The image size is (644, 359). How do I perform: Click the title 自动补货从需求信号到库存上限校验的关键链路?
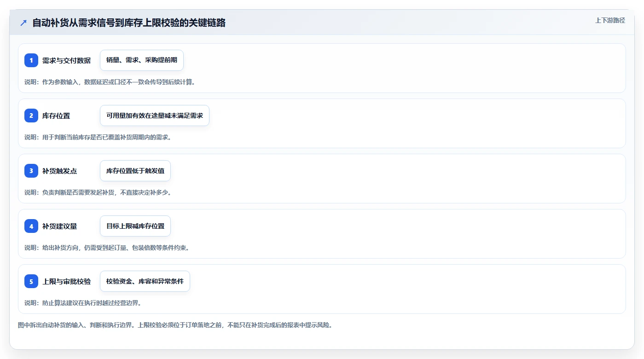pyautogui.click(x=129, y=23)
